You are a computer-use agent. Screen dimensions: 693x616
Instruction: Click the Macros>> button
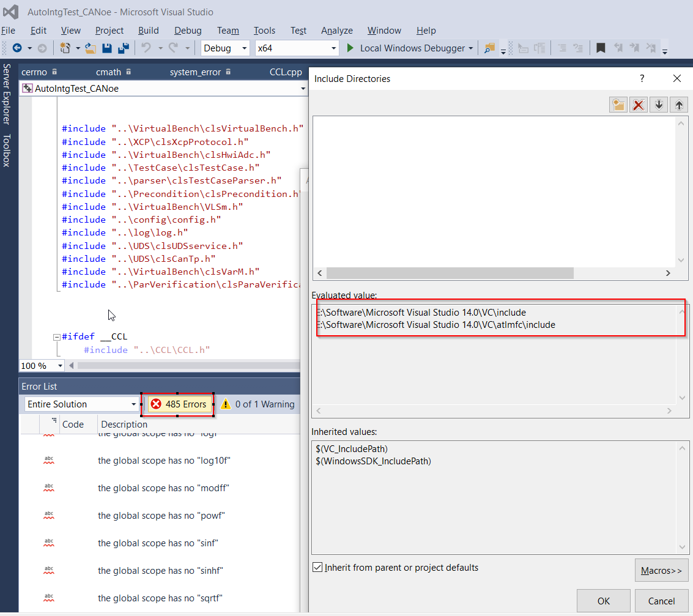pyautogui.click(x=661, y=571)
